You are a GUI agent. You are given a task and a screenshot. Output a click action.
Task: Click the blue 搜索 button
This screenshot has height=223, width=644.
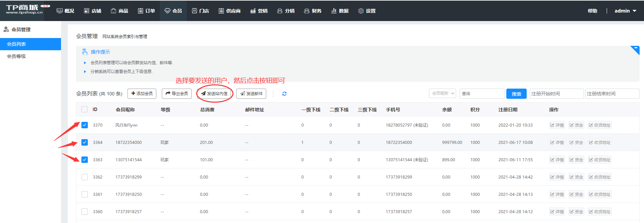click(516, 94)
